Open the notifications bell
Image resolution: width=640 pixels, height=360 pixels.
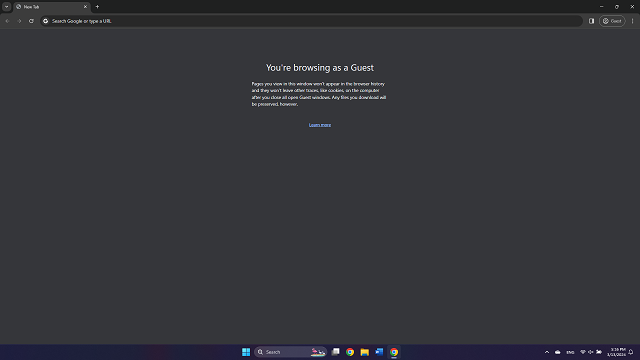[631, 352]
